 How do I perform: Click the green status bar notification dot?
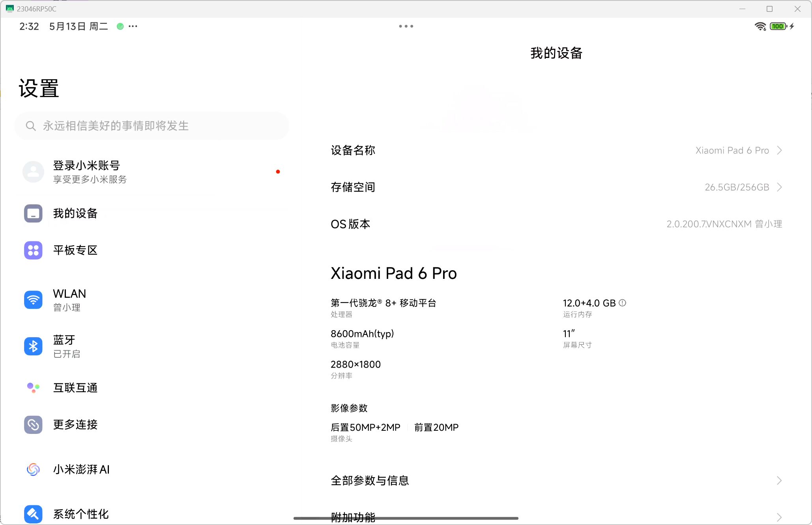[x=120, y=26]
